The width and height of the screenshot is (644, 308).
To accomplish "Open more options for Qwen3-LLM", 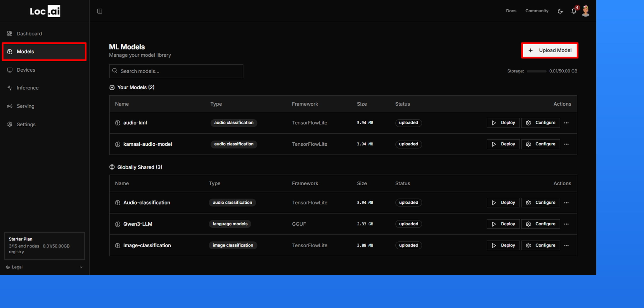I will pos(566,224).
